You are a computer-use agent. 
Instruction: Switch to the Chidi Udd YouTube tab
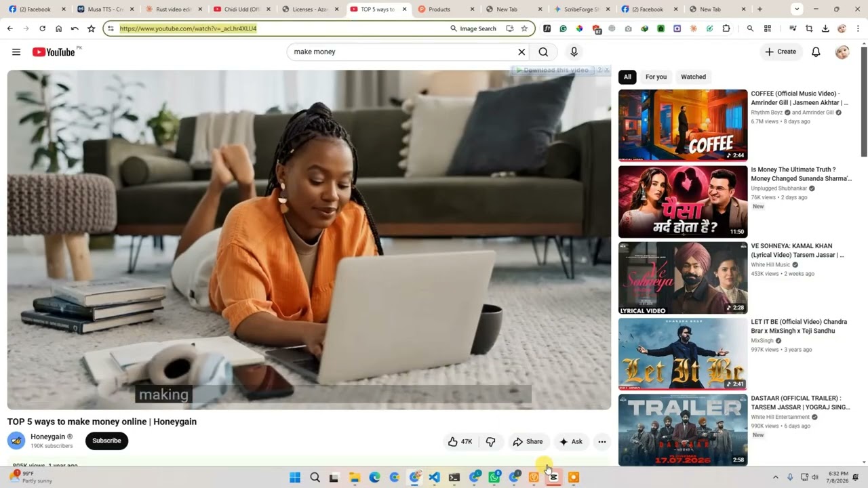click(x=241, y=9)
